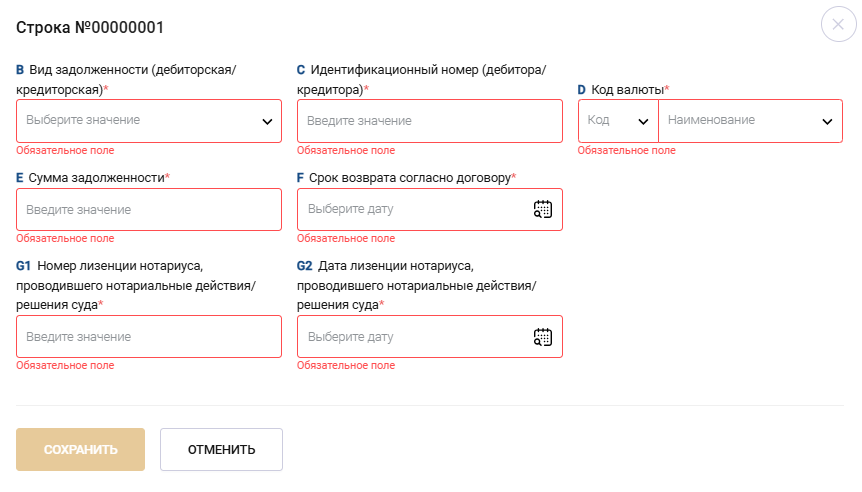Screen dimensions: 862x492
Task: Select the Выберите значение placeholder in field B
Action: pyautogui.click(x=83, y=120)
